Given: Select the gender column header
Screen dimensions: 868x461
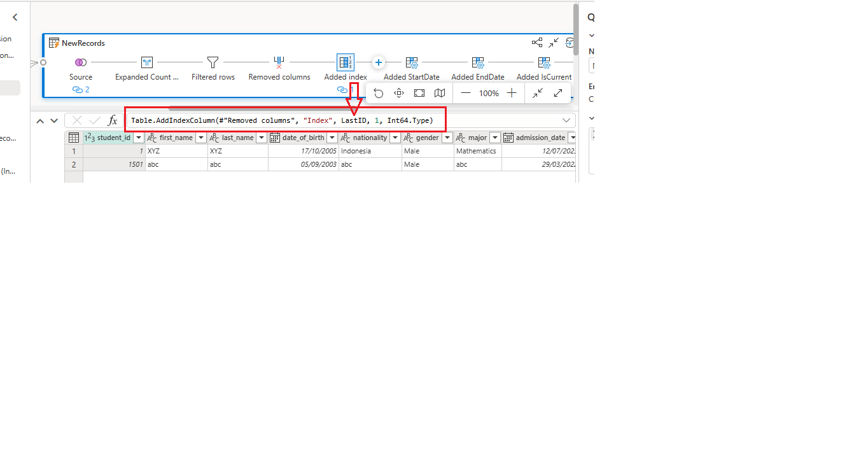Looking at the screenshot, I should pyautogui.click(x=428, y=138).
